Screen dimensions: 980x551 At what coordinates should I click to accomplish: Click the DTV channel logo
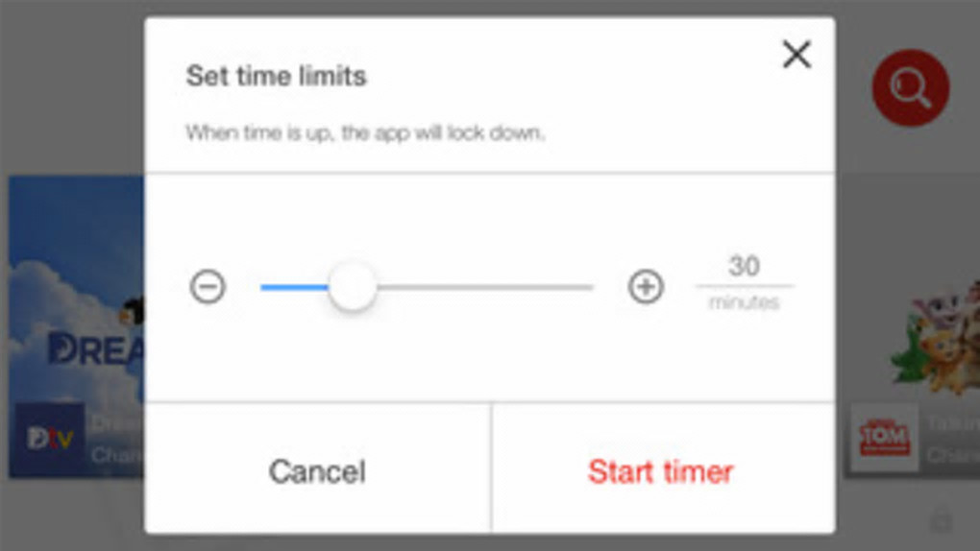click(x=49, y=439)
